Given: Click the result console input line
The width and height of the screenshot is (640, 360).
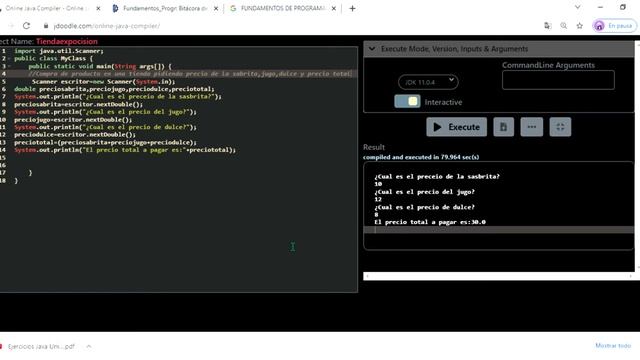Looking at the screenshot, I should (x=498, y=230).
